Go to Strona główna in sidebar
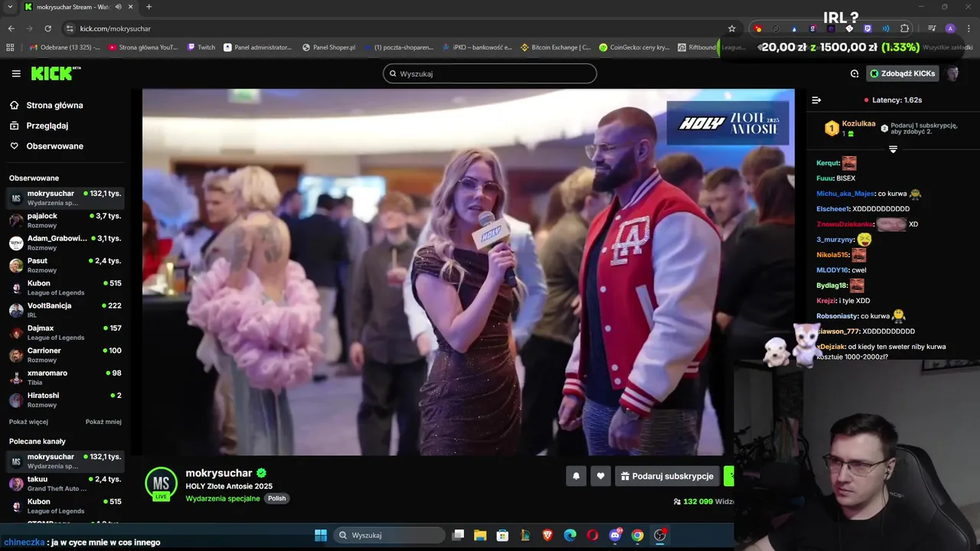This screenshot has height=551, width=980. pyautogui.click(x=54, y=106)
